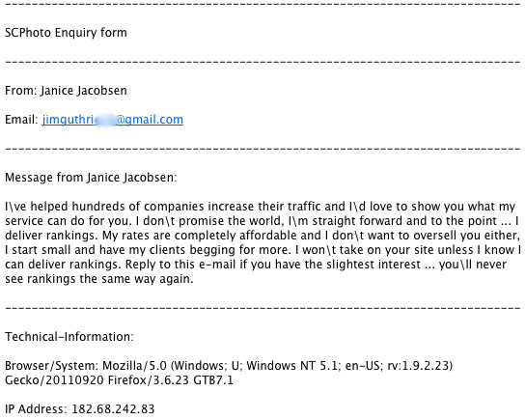526x420 pixels.
Task: Click the Gecko/20110920 text
Action: pyautogui.click(x=54, y=380)
